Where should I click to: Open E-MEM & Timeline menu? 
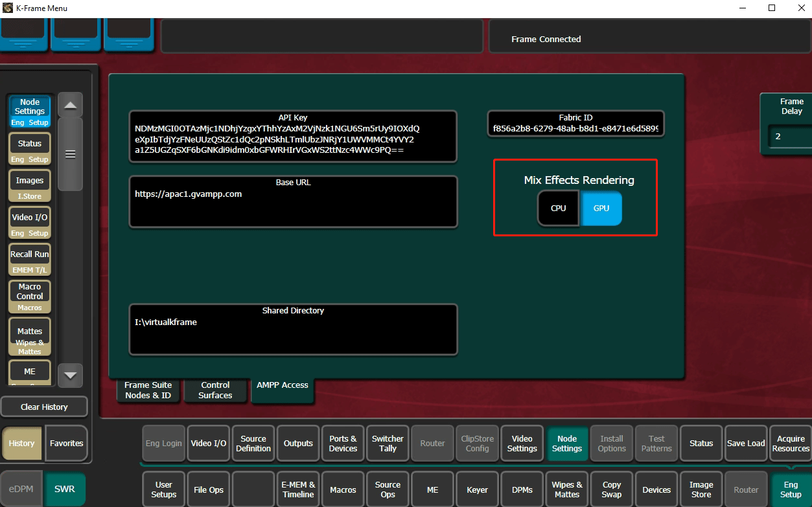click(298, 490)
